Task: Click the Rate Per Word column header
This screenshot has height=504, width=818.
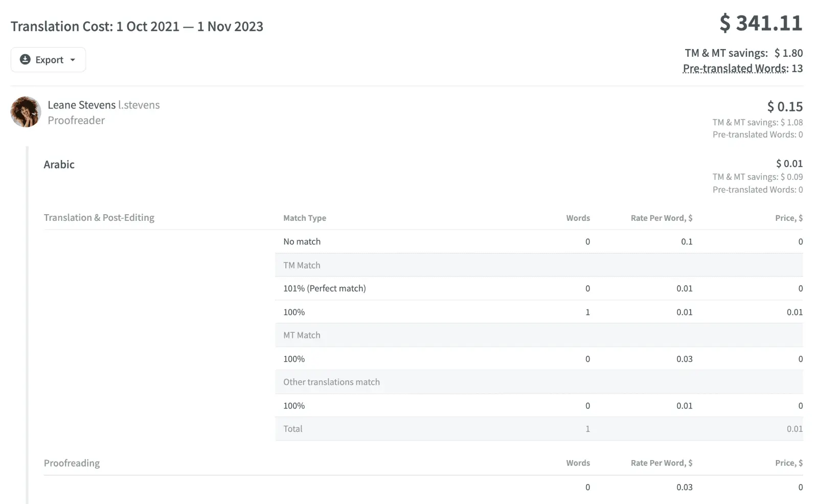Action: 661,218
